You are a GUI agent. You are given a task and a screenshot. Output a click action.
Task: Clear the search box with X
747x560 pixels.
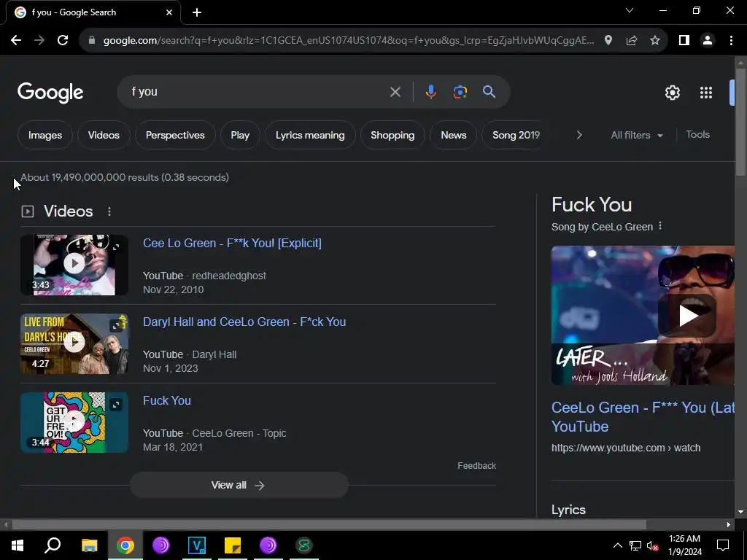pyautogui.click(x=395, y=92)
